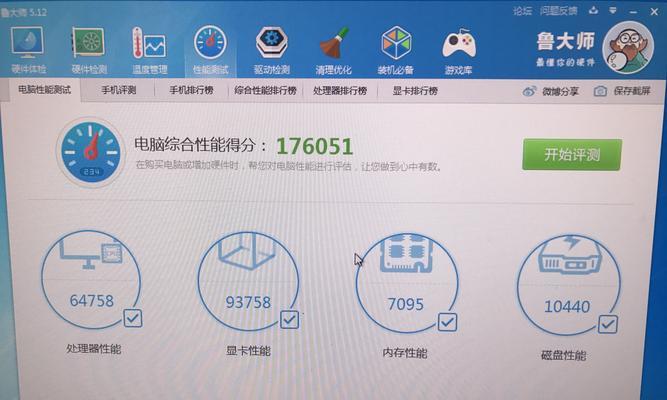
Task: Toggle the 处理器性能 checkbox
Action: pyautogui.click(x=133, y=318)
